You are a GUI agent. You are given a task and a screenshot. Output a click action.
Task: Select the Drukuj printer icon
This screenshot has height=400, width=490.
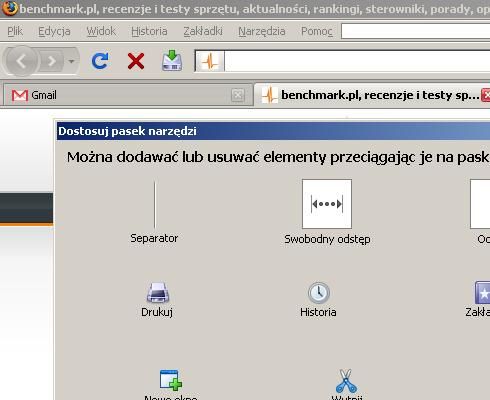[158, 292]
